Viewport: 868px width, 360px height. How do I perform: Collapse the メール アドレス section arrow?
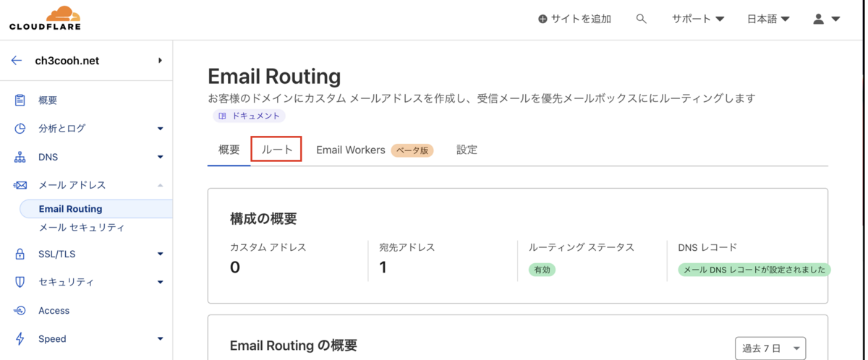(x=161, y=186)
